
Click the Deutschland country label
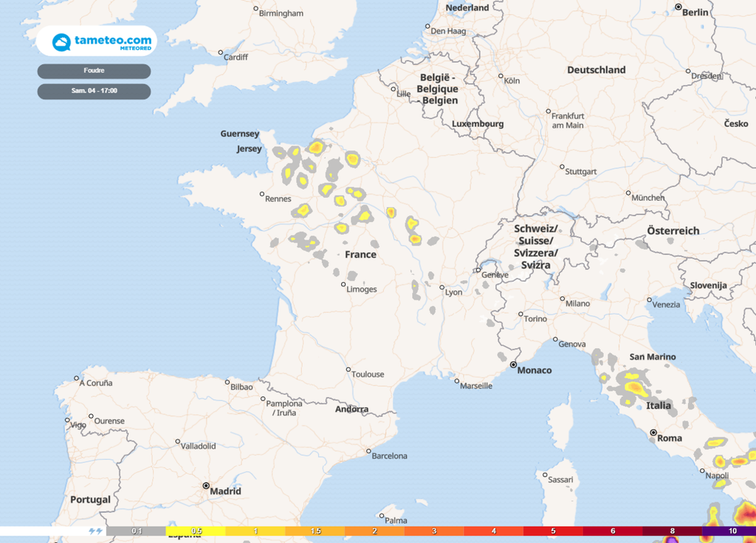(x=596, y=70)
